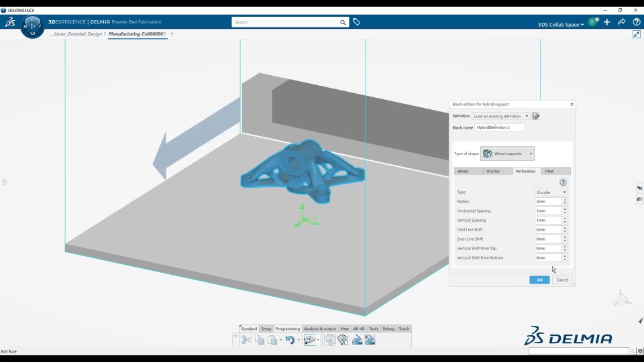644x362 pixels.
Task: Open the Programming action bar tab
Action: [288, 328]
